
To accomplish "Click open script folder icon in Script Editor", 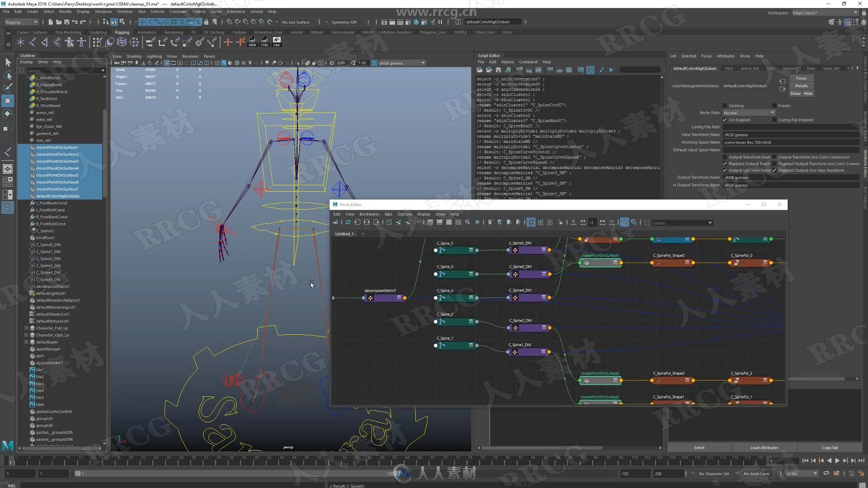I will pyautogui.click(x=479, y=70).
